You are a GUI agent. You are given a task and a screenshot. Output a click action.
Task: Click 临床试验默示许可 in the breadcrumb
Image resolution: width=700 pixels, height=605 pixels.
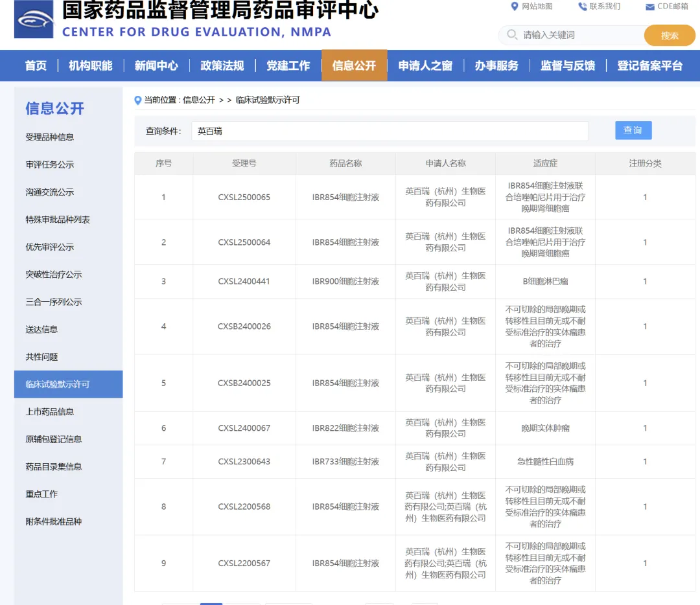(268, 100)
